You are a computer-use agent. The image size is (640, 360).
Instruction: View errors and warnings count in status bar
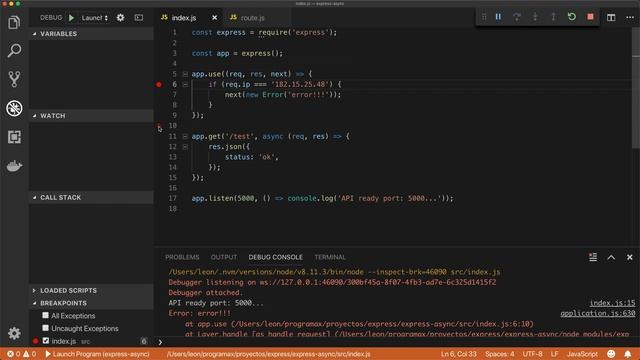coord(22,354)
